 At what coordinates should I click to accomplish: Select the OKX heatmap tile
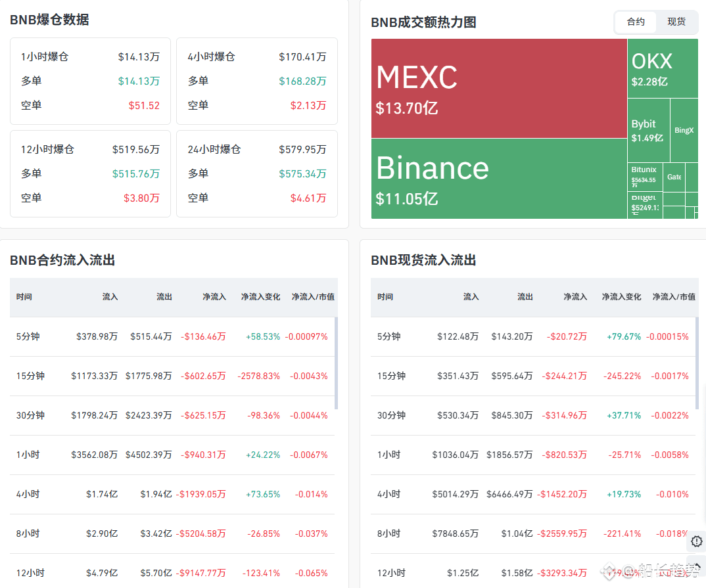pos(663,68)
